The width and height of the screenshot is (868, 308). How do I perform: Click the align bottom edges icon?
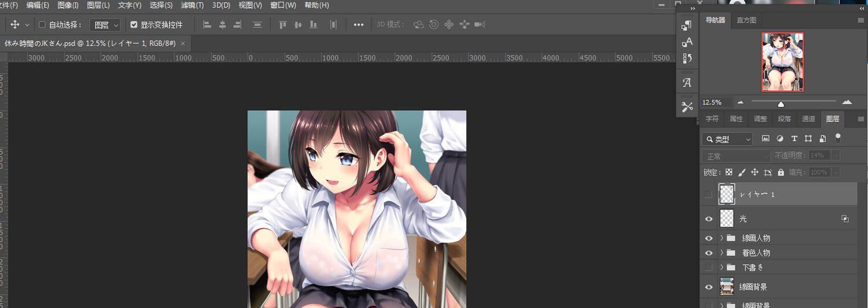point(313,25)
